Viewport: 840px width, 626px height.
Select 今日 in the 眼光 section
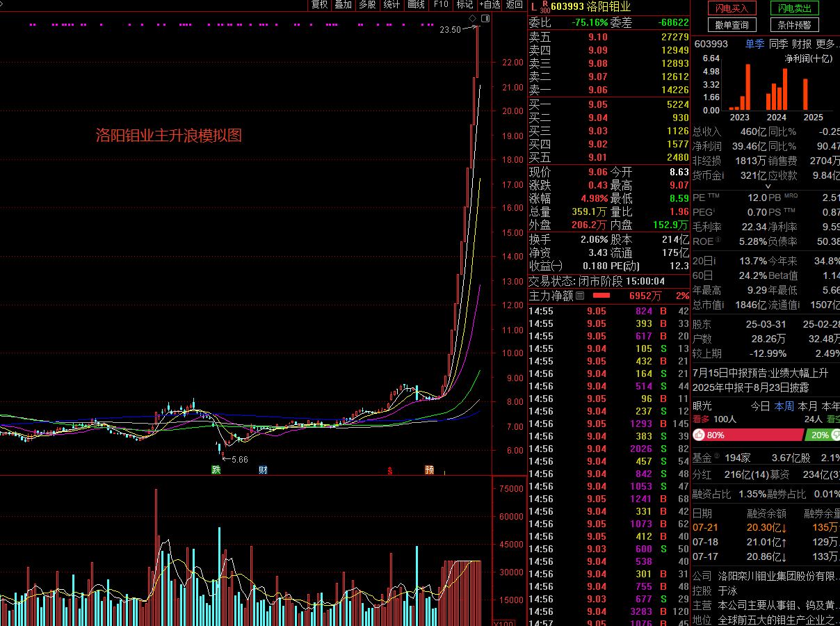[x=760, y=406]
